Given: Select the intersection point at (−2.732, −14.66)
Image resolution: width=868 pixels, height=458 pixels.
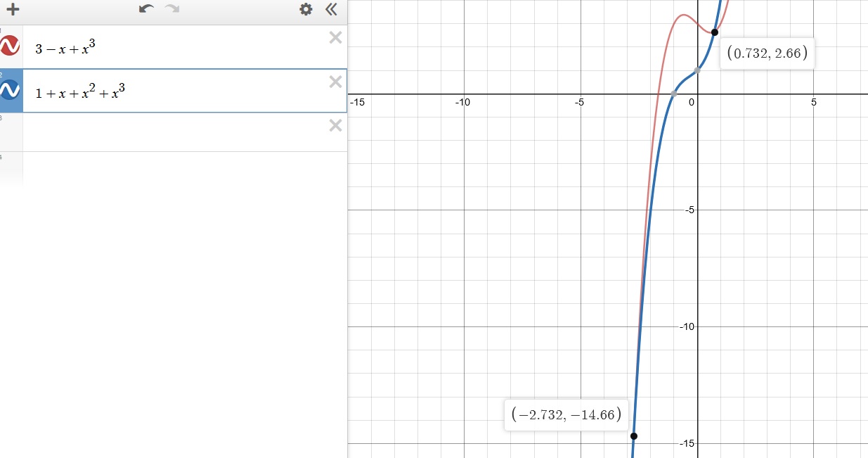Looking at the screenshot, I should [x=634, y=436].
